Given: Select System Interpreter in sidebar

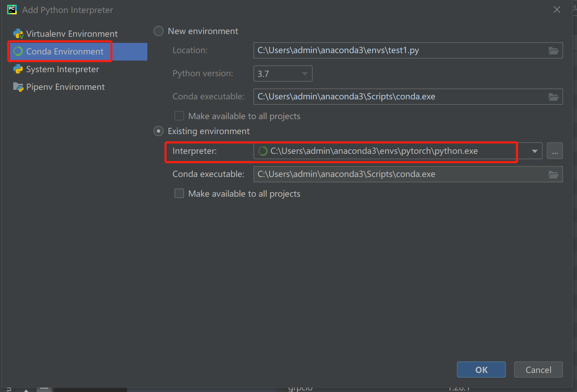Looking at the screenshot, I should click(78, 69).
